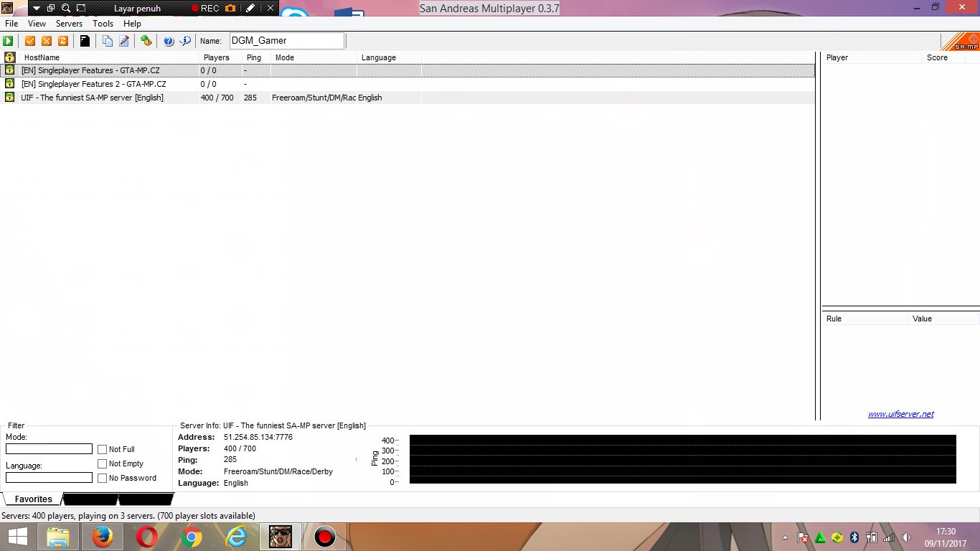Screen dimensions: 980x551
Task: Expand the recorder overlay dropdown arrow
Action: click(36, 9)
